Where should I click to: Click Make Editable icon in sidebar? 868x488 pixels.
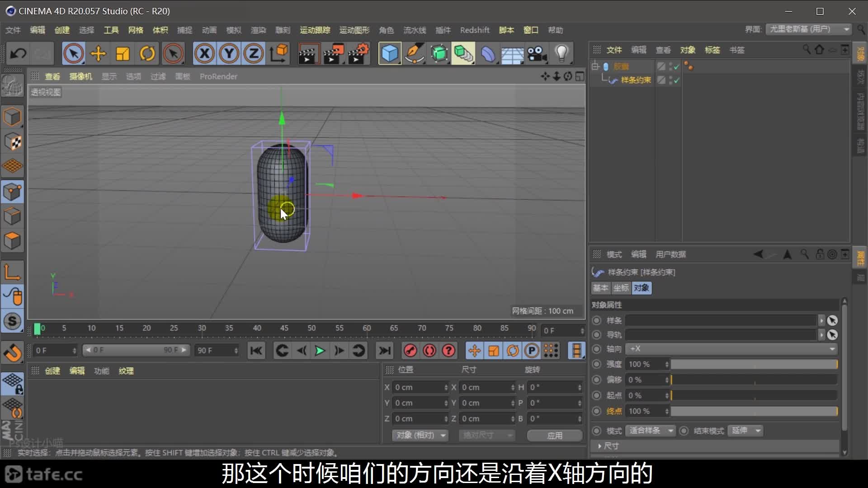coord(12,86)
